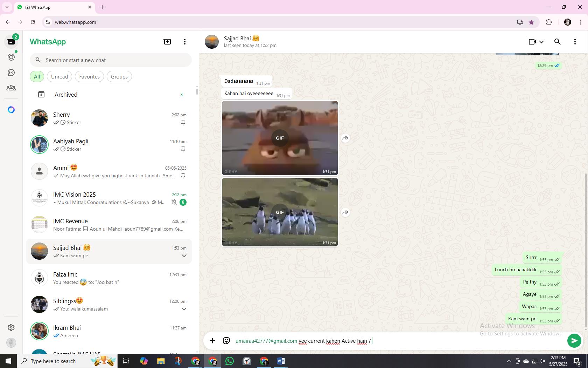Open the Channels icon in the sidebar
The image size is (588, 368).
coord(11,73)
